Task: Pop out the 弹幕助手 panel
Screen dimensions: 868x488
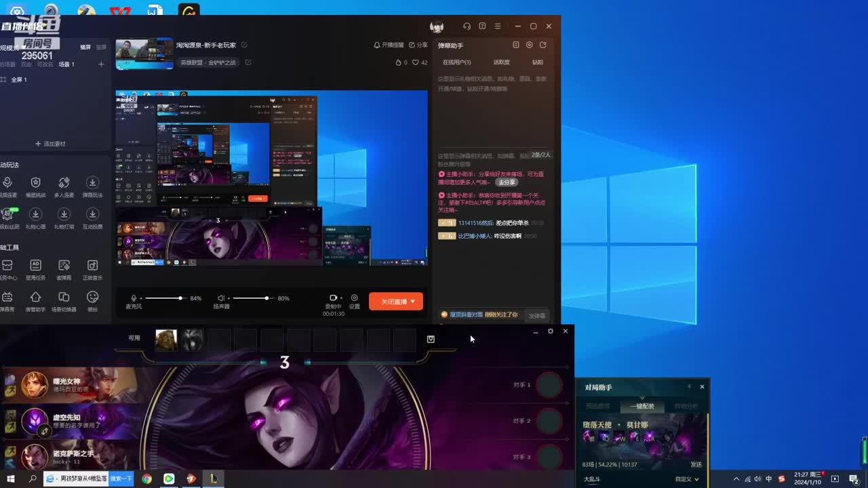Action: click(x=543, y=45)
